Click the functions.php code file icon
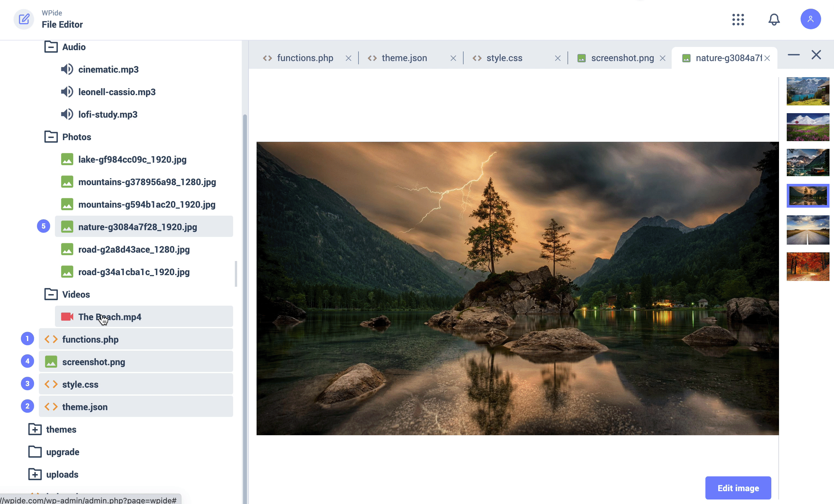This screenshot has height=504, width=834. click(x=51, y=339)
